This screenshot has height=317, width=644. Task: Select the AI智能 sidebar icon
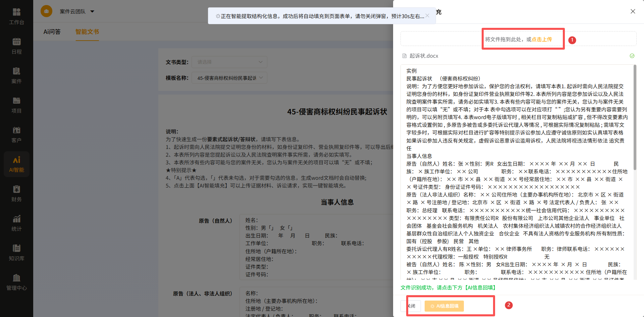pyautogui.click(x=16, y=163)
